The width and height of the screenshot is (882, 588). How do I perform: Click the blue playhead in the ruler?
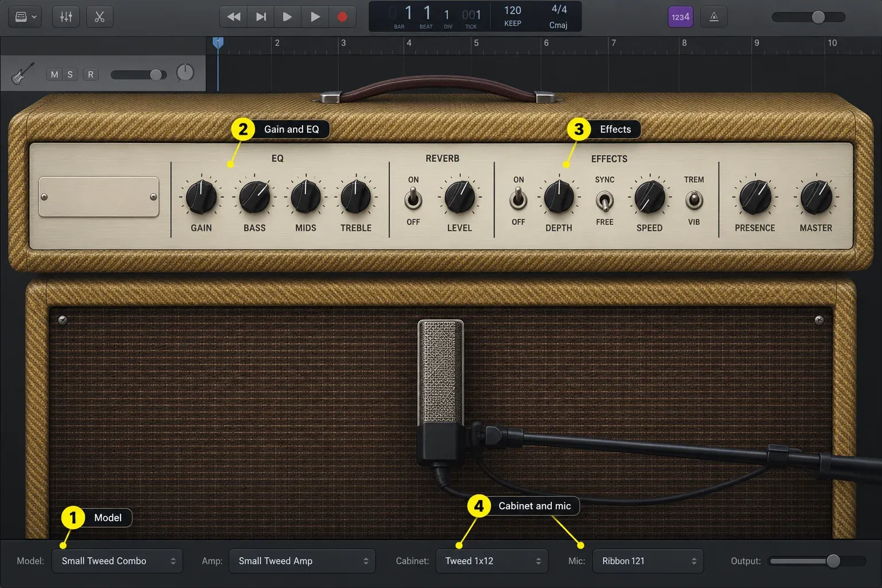(x=218, y=43)
